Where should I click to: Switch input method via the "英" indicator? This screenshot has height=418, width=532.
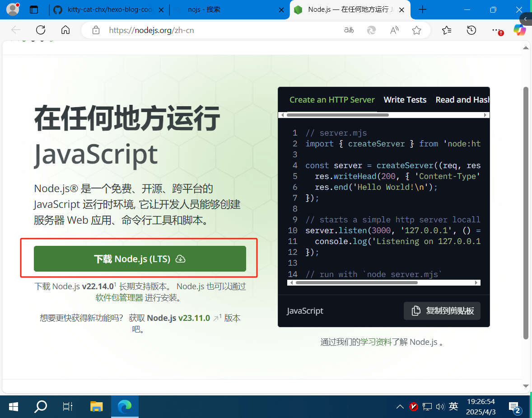(x=453, y=406)
